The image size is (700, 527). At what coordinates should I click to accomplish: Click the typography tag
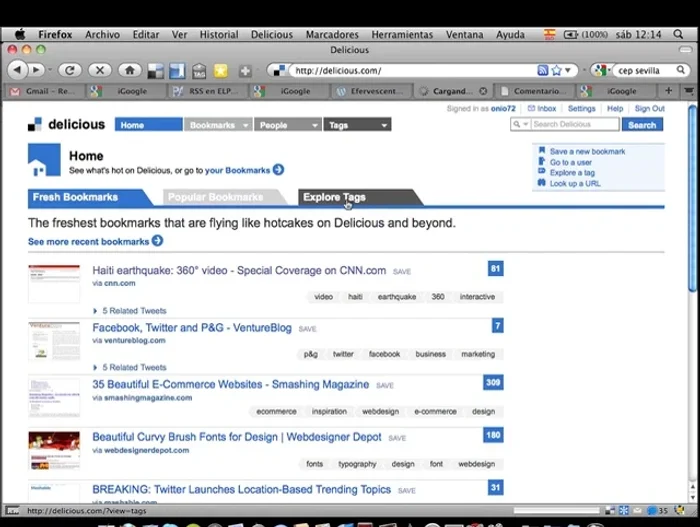[357, 464]
